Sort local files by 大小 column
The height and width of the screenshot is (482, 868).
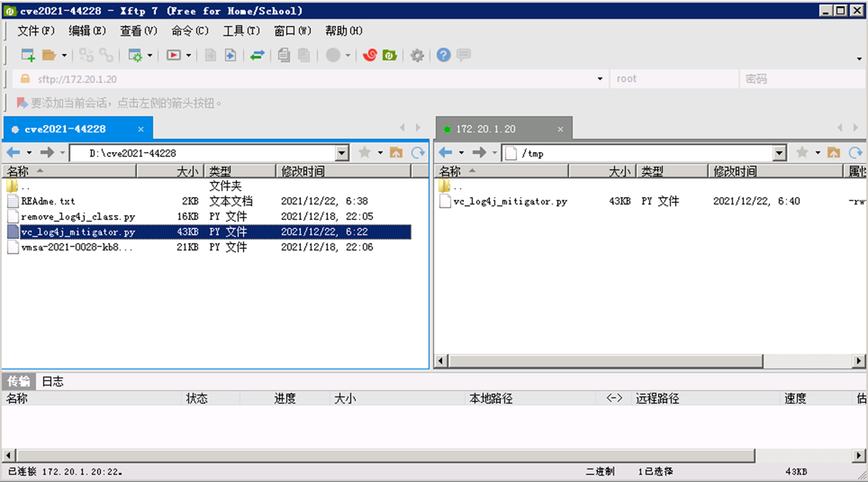tap(170, 171)
